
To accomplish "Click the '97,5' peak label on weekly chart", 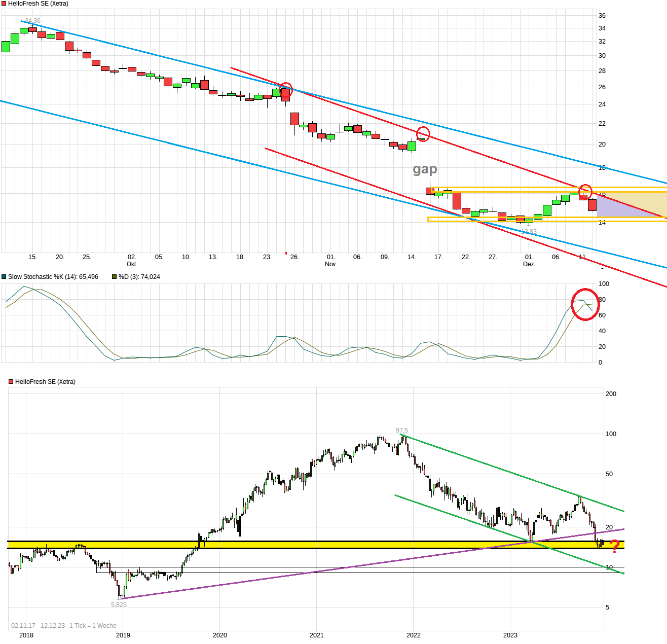I will point(402,431).
